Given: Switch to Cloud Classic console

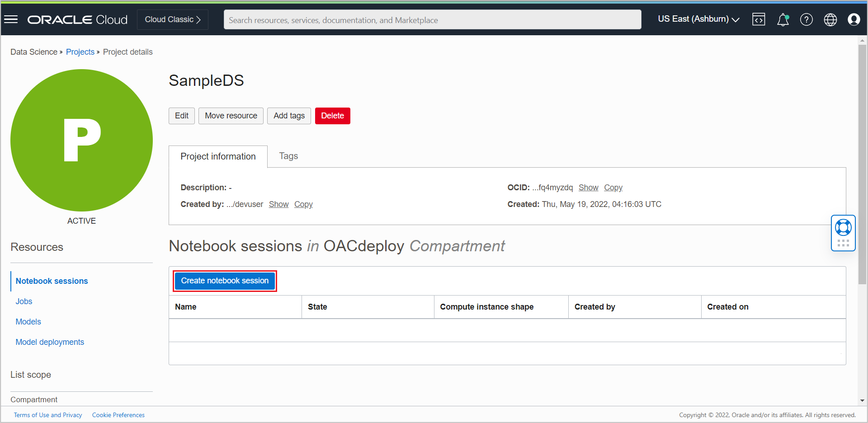Looking at the screenshot, I should click(173, 19).
